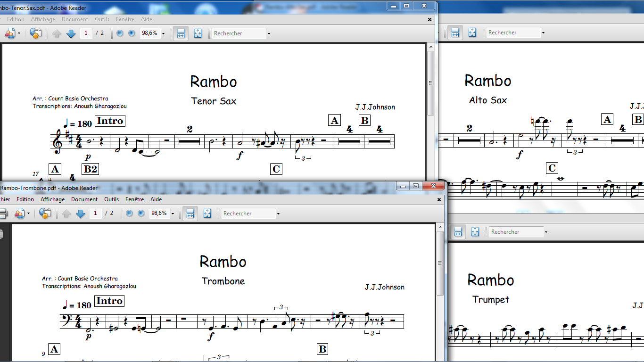Toggle fit-width scrolling mode in Alto Sax window
The width and height of the screenshot is (644, 362).
(455, 33)
